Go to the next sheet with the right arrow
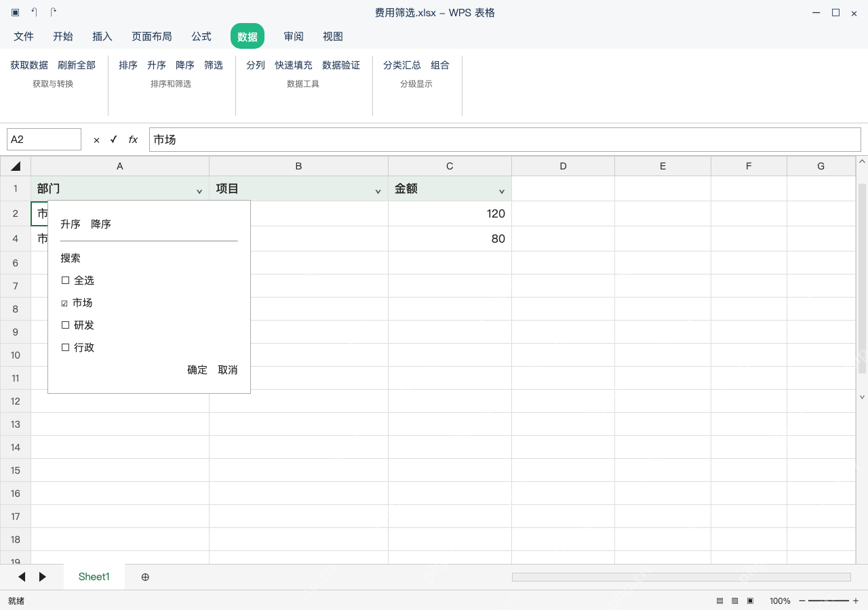The width and height of the screenshot is (868, 610). click(43, 577)
